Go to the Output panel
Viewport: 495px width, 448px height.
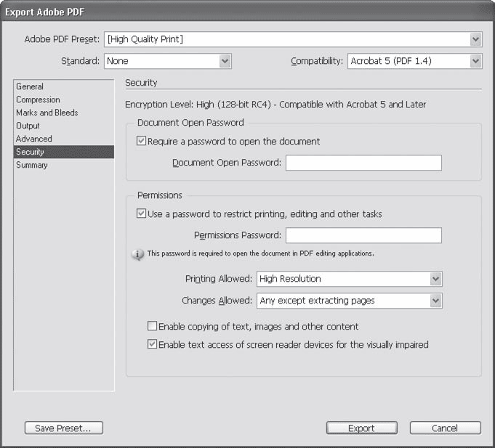(x=28, y=126)
